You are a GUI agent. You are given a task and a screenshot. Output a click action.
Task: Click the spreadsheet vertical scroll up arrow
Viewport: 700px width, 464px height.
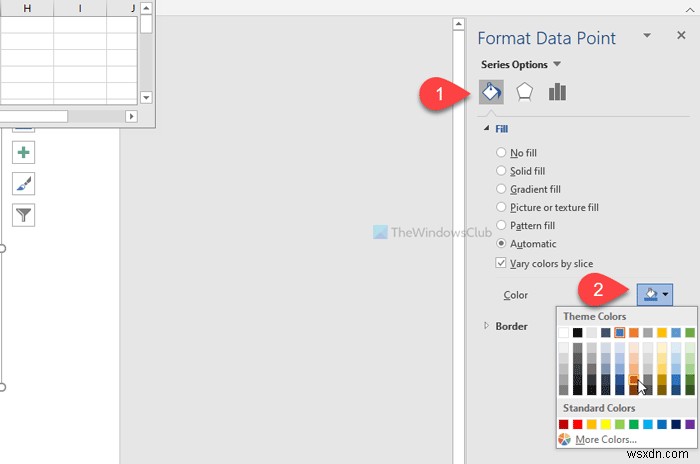pyautogui.click(x=146, y=8)
